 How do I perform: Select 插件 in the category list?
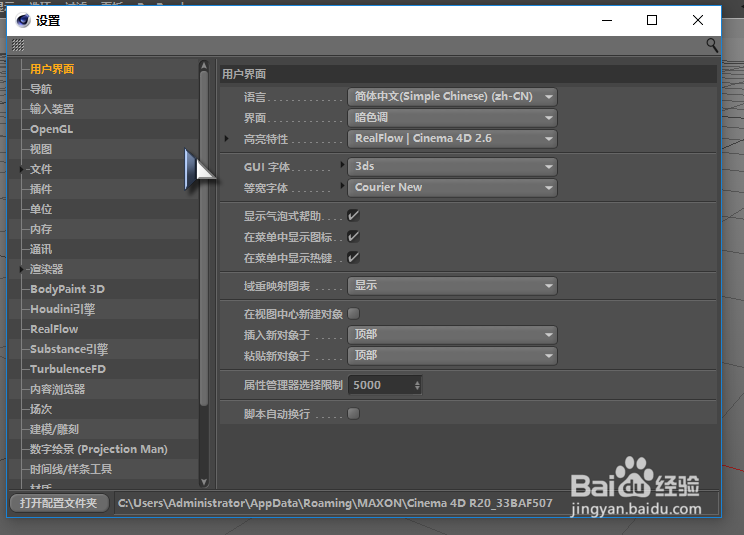point(41,189)
